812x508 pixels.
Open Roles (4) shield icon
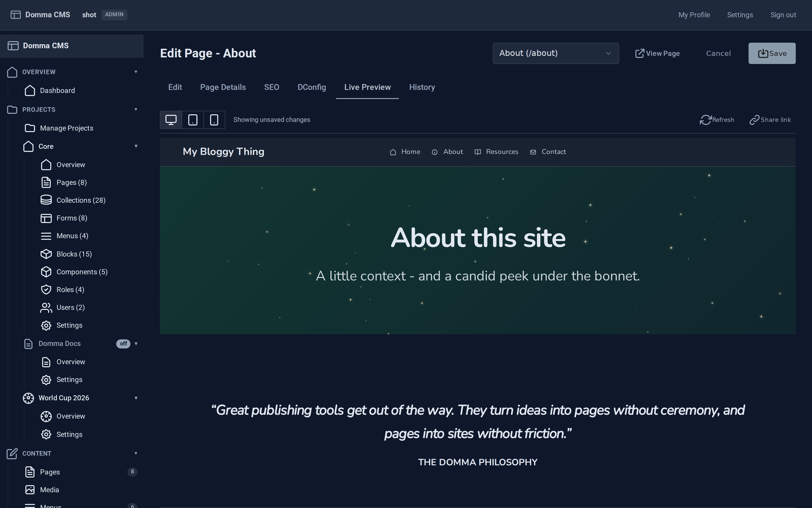coord(46,290)
